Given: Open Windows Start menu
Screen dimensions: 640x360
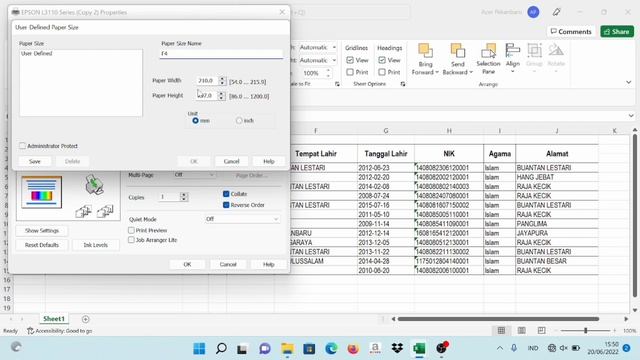Looking at the screenshot, I should point(199,348).
